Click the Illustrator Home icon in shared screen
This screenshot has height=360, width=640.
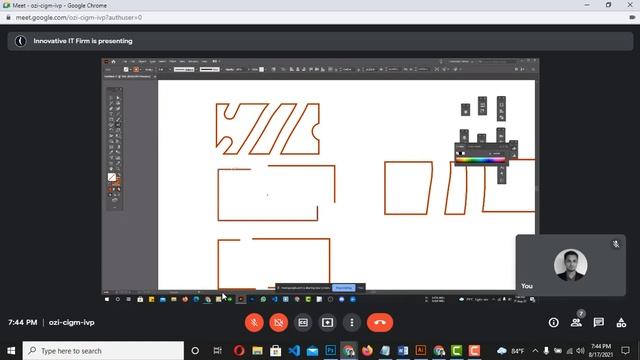(x=113, y=62)
